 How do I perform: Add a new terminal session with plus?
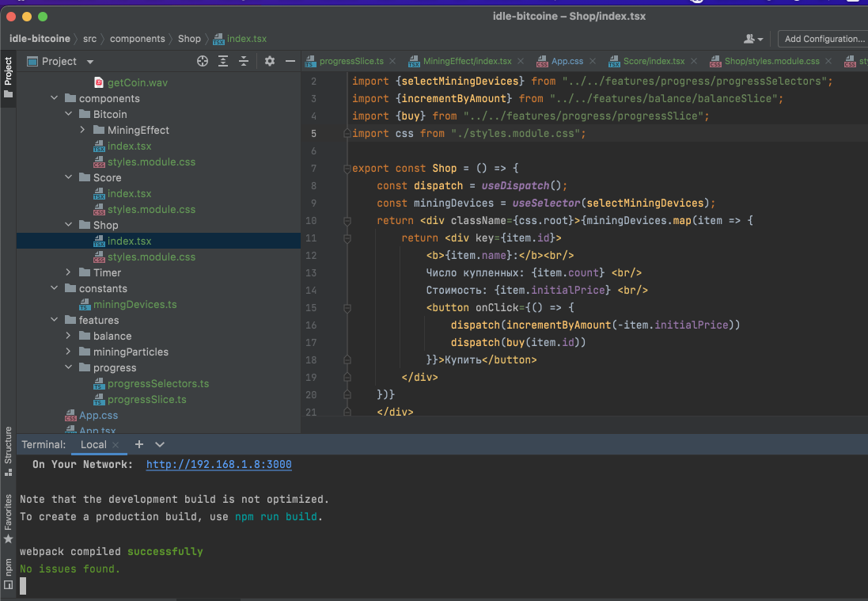tap(139, 445)
